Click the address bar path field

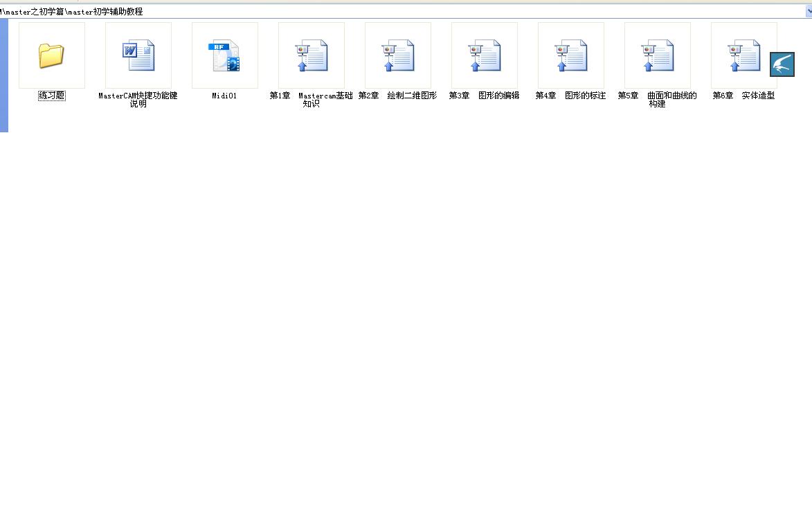tap(402, 11)
